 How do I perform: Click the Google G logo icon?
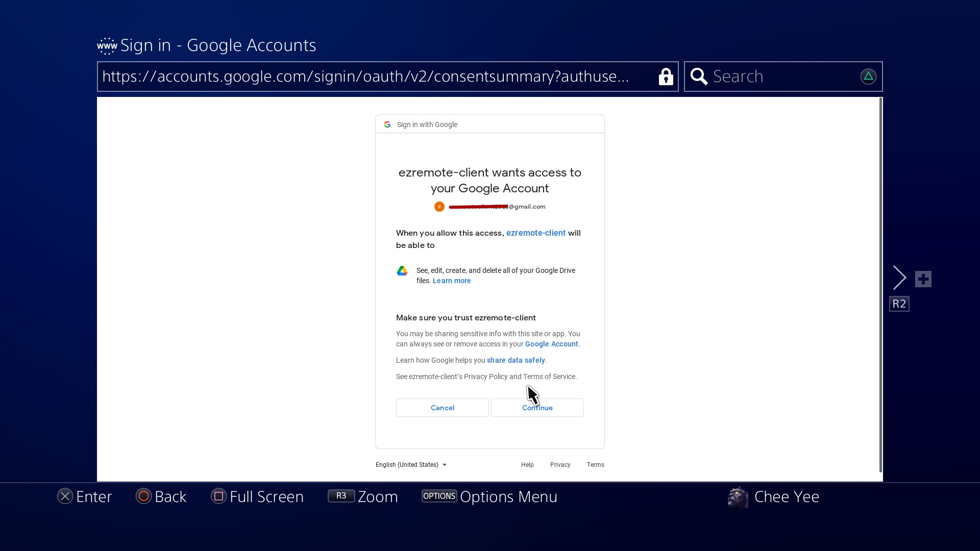tap(387, 124)
